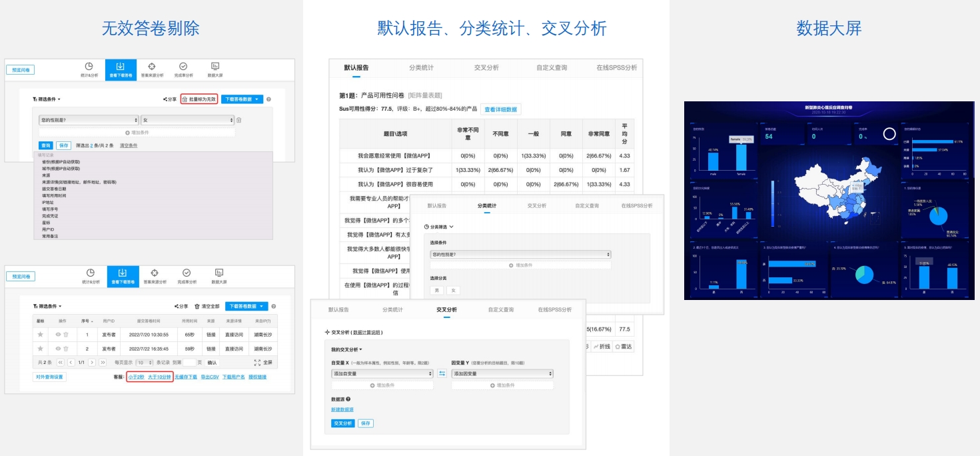The image size is (980, 456).
Task: Click 新建数据源 link
Action: [342, 409]
